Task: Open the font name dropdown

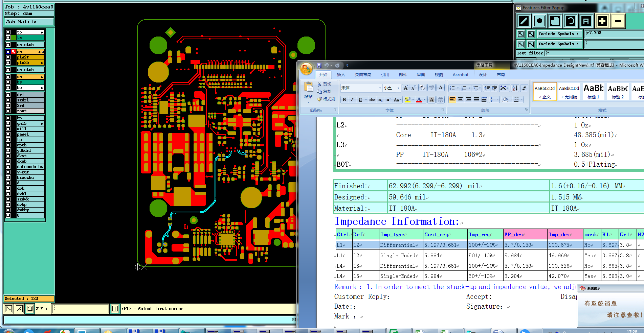Action: pos(380,88)
